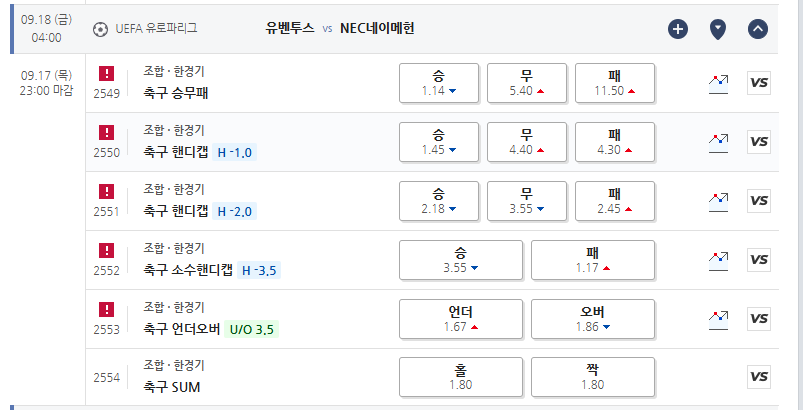Collapse the Juventus match with chevron-up icon
The height and width of the screenshot is (410, 803).
[758, 29]
